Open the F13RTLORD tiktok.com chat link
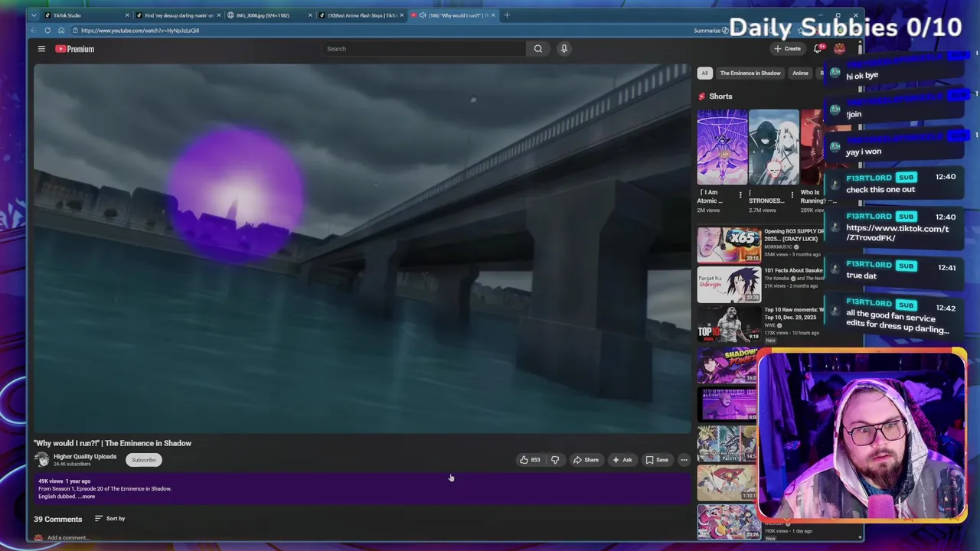This screenshot has height=551, width=980. click(x=897, y=233)
